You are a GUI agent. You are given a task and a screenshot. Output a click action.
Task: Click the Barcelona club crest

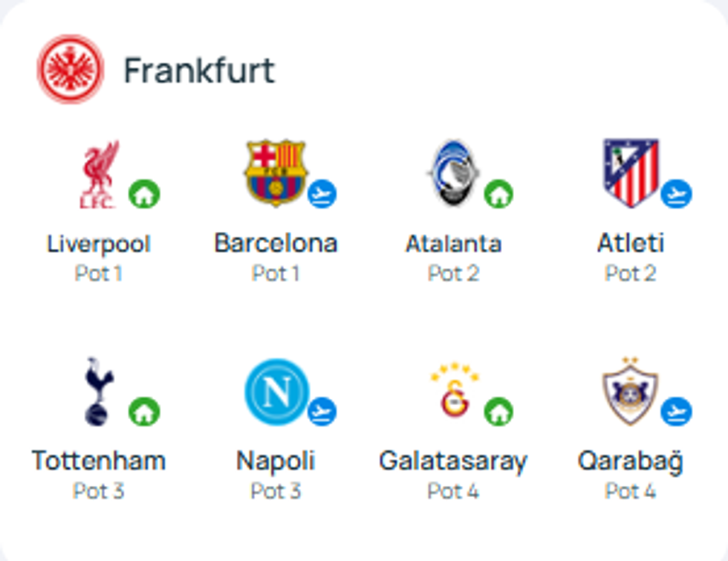(x=276, y=173)
